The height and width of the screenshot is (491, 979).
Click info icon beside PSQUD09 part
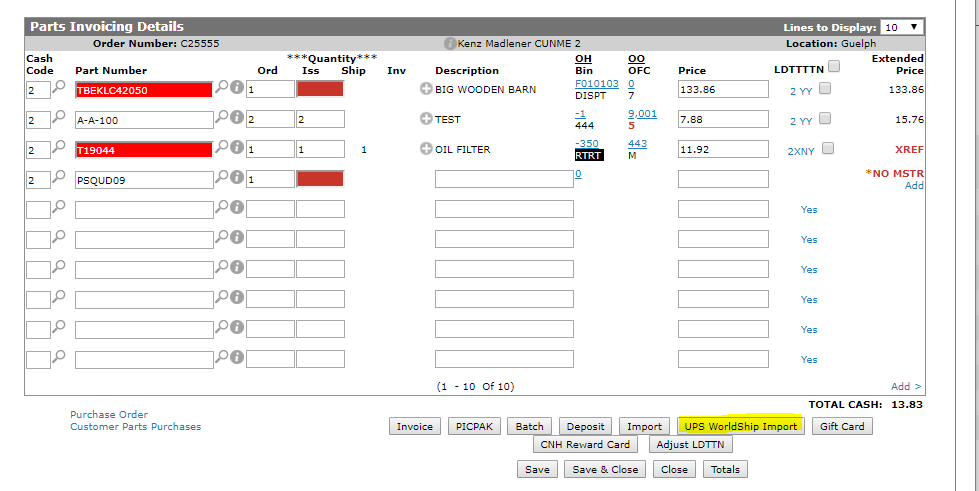pyautogui.click(x=237, y=178)
